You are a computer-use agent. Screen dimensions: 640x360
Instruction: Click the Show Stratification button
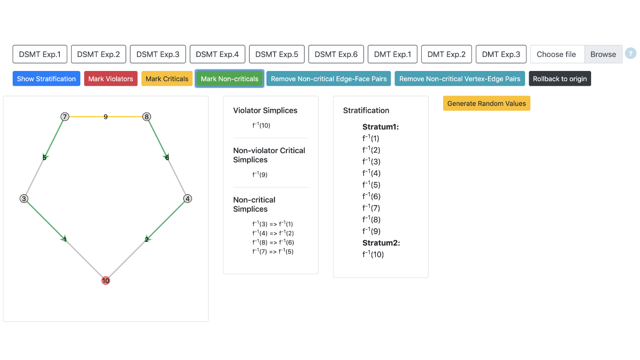point(47,79)
